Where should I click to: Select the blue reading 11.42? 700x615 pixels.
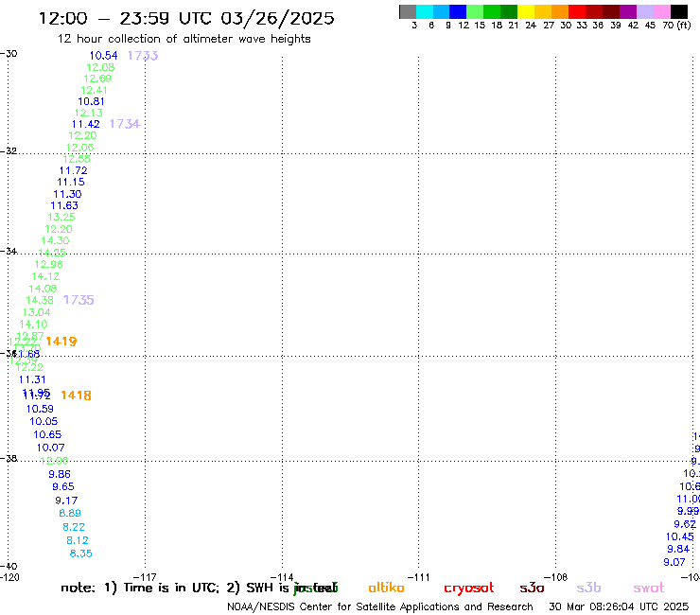point(86,124)
